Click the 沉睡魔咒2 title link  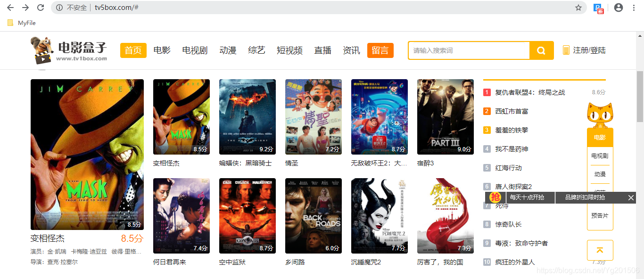(366, 262)
